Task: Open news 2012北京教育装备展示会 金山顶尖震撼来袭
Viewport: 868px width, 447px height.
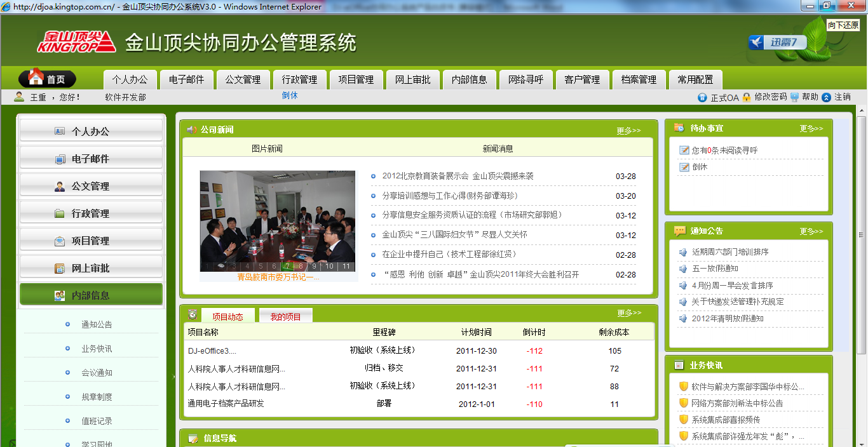Action: 458,176
